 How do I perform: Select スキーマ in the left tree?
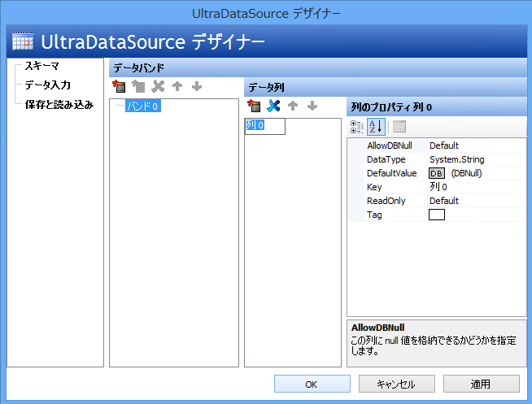tap(42, 66)
